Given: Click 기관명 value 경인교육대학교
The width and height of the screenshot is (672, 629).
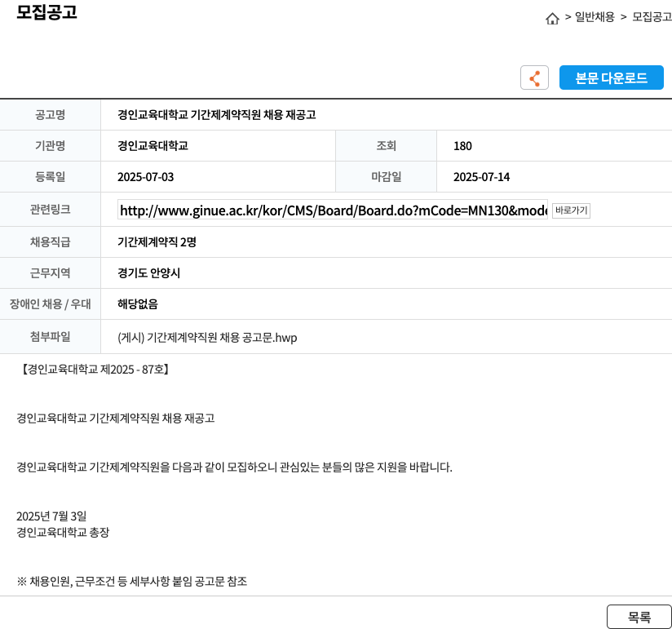Looking at the screenshot, I should click(153, 146).
